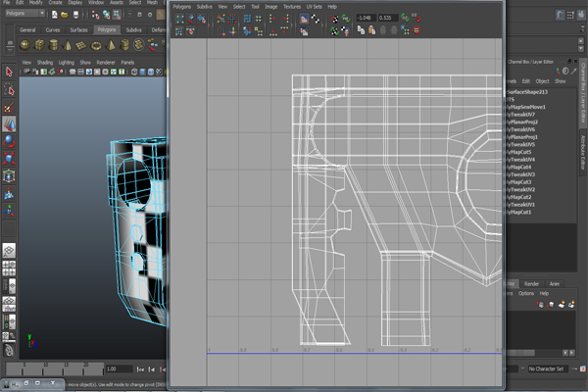The image size is (588, 392).
Task: Select the polyMapSewMove1 history node
Action: (x=525, y=107)
